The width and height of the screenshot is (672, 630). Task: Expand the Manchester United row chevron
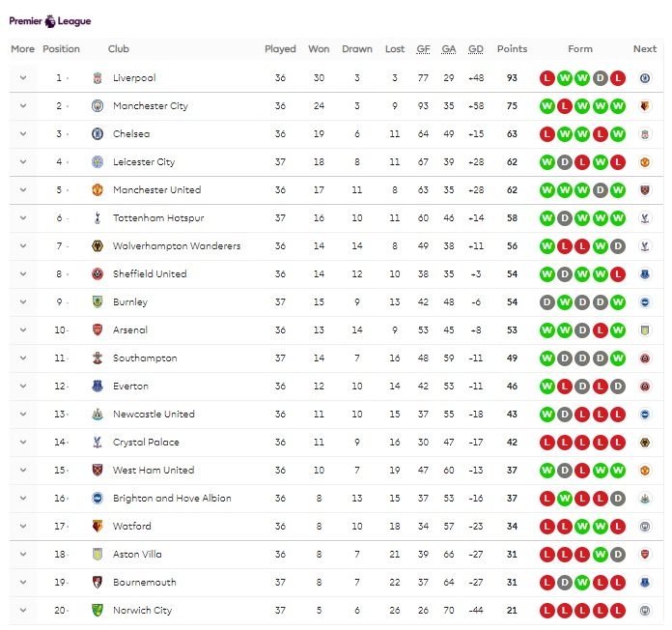coord(23,190)
